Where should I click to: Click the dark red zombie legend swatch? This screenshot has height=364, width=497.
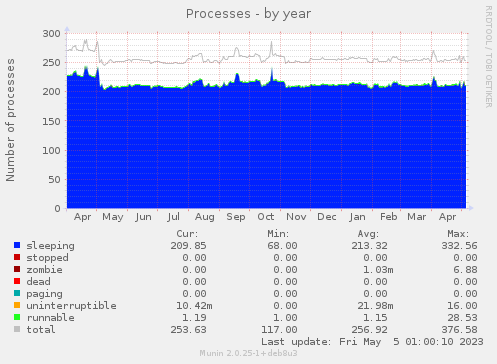coord(17,269)
